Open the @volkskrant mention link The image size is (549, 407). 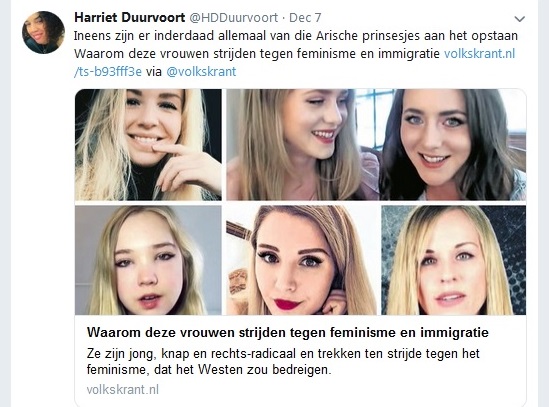pyautogui.click(x=201, y=71)
